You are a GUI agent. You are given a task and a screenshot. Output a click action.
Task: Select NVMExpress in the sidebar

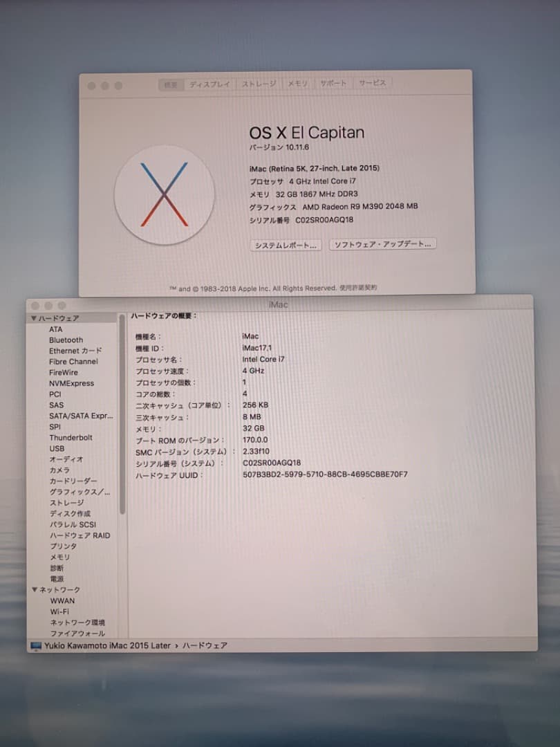point(71,383)
